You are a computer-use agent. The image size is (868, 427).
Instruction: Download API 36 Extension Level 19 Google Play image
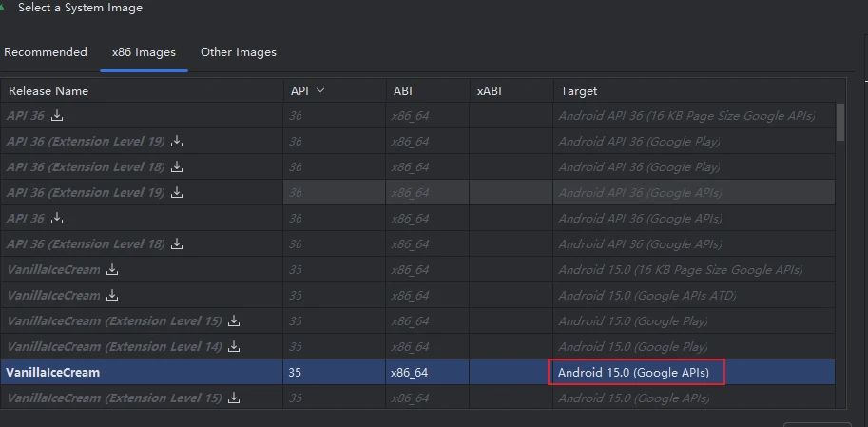tap(177, 142)
